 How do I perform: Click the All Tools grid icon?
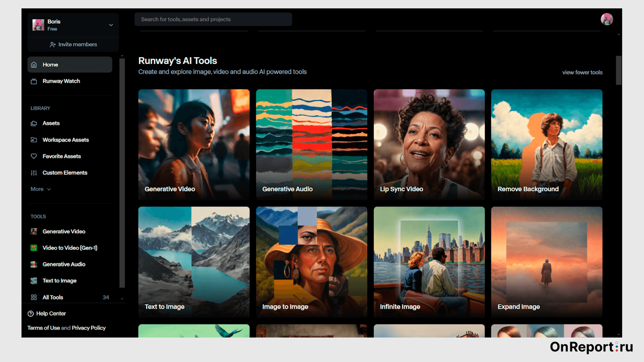coord(34,297)
